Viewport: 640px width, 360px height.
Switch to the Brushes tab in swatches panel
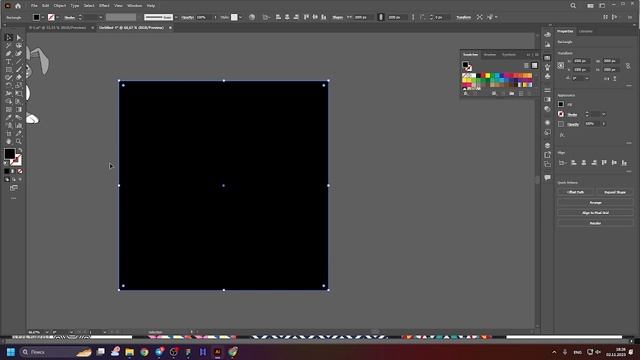[x=490, y=55]
